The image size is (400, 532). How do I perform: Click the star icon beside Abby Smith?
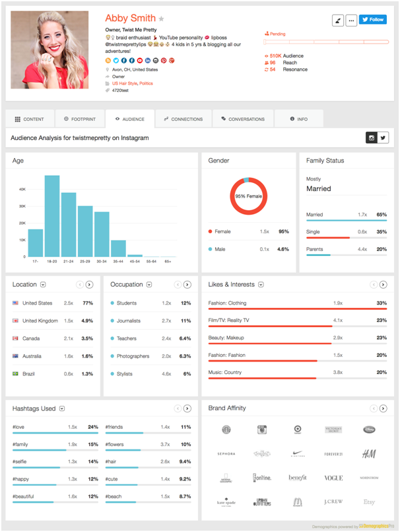pyautogui.click(x=162, y=19)
